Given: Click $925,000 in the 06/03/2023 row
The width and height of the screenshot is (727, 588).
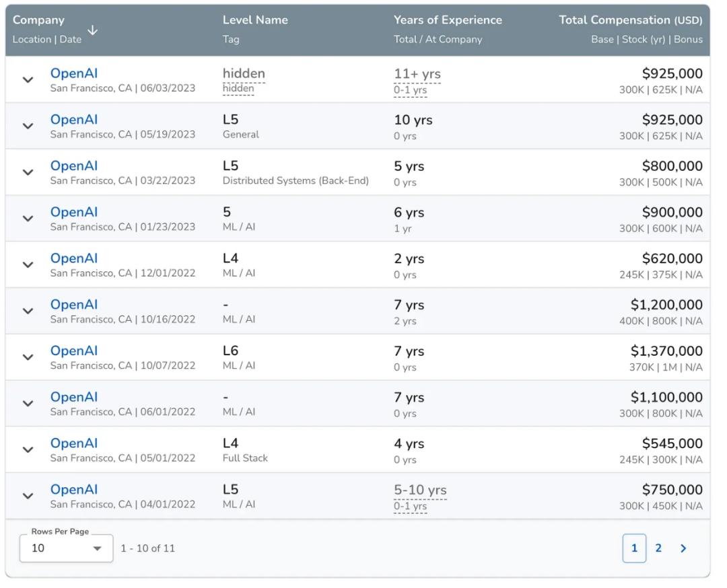Looking at the screenshot, I should (672, 73).
